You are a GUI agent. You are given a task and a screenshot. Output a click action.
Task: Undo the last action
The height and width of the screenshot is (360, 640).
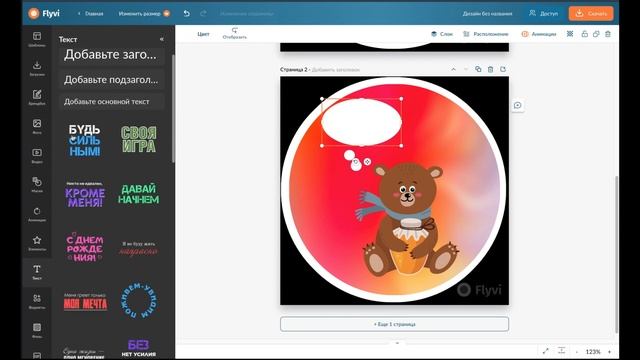(187, 13)
